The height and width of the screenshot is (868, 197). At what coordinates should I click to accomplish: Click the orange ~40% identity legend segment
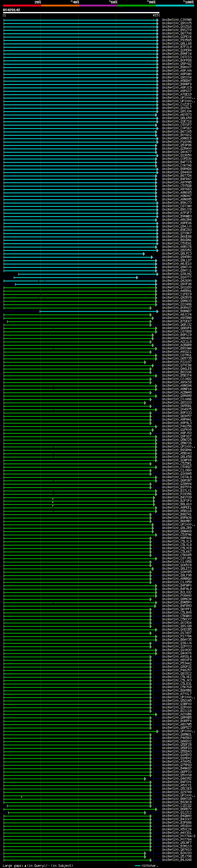pyautogui.click(x=60, y=6)
